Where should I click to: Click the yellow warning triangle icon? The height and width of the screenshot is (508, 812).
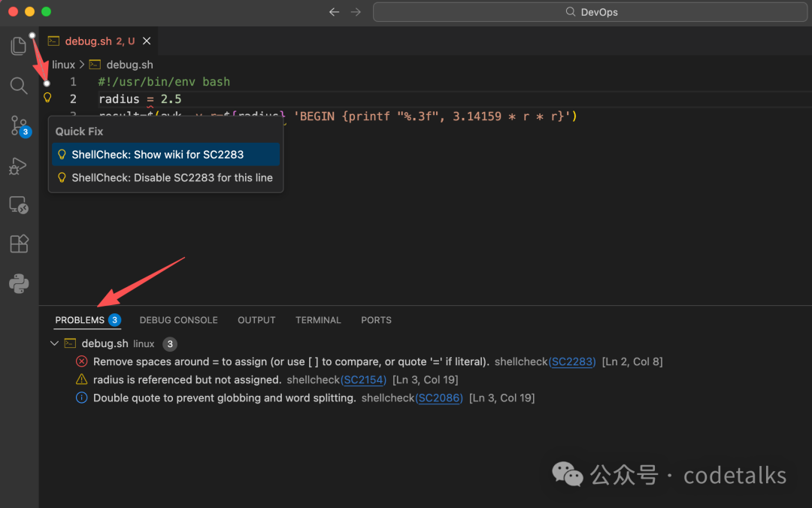click(82, 379)
